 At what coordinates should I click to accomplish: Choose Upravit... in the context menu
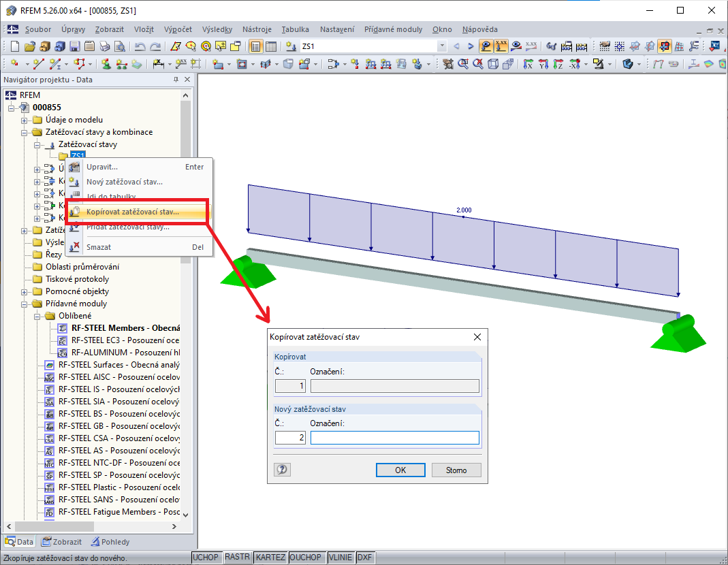(x=138, y=167)
